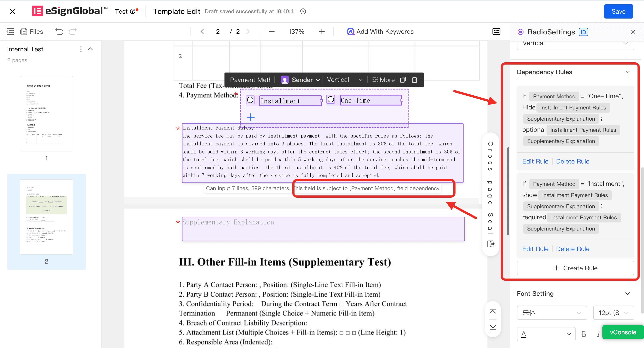Open draft history clock icon
Image resolution: width=644 pixels, height=348 pixels.
pyautogui.click(x=303, y=11)
